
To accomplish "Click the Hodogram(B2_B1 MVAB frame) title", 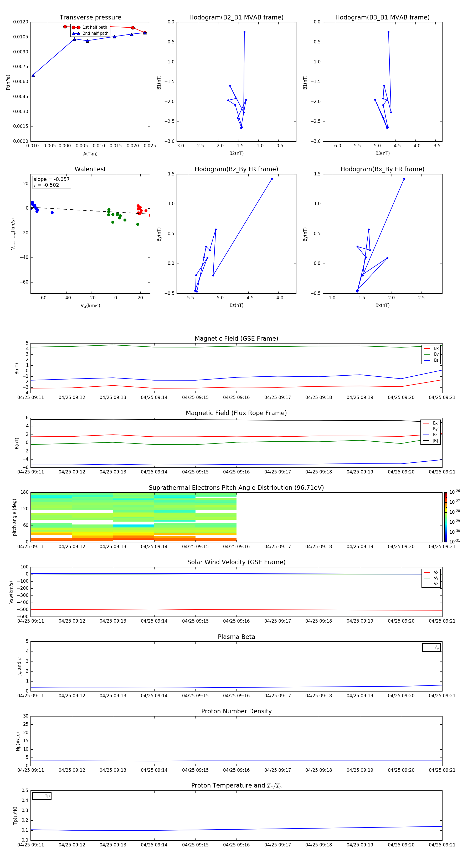I will click(236, 18).
